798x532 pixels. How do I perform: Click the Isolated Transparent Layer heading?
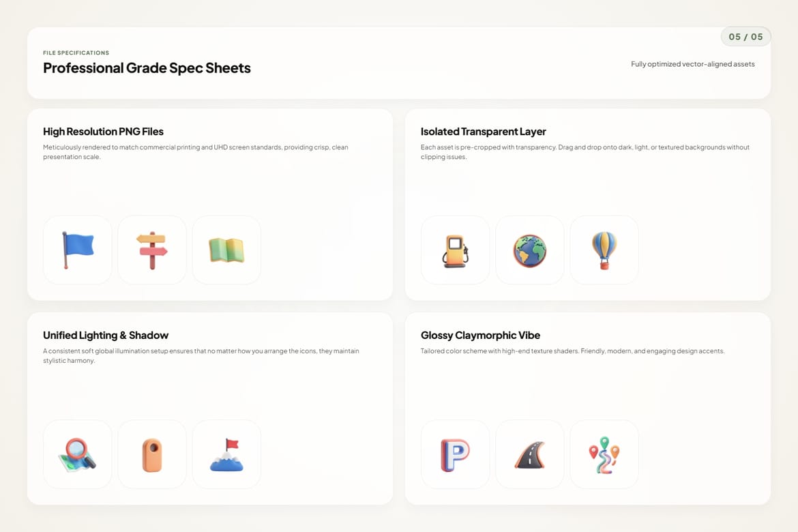pos(483,132)
